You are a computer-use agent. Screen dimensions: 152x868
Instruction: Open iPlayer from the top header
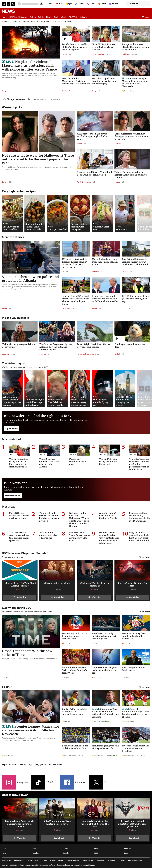pyautogui.click(x=92, y=4)
